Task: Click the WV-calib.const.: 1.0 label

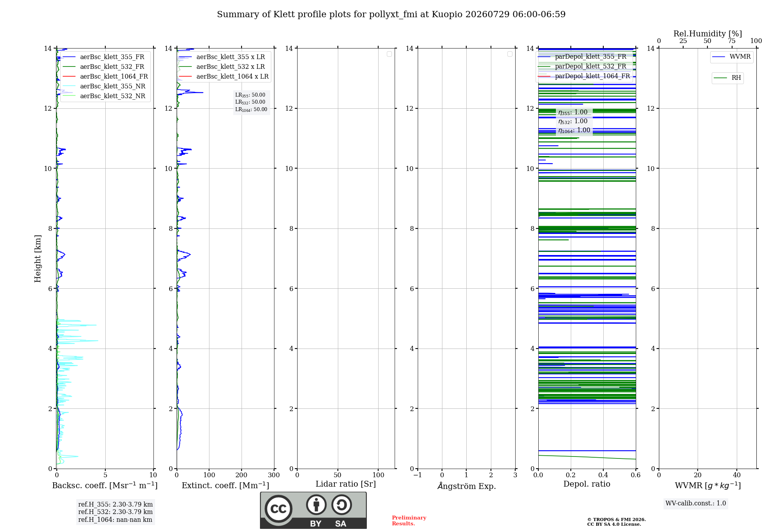Action: click(696, 503)
